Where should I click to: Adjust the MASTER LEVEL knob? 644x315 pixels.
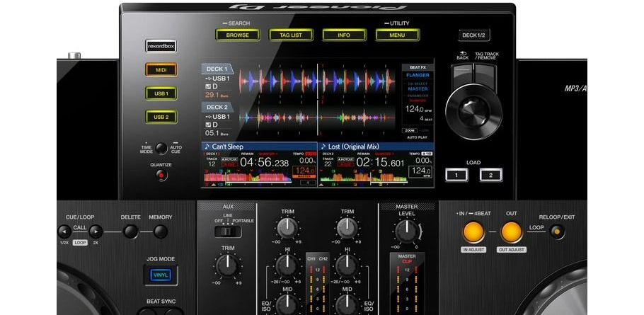pos(407,231)
